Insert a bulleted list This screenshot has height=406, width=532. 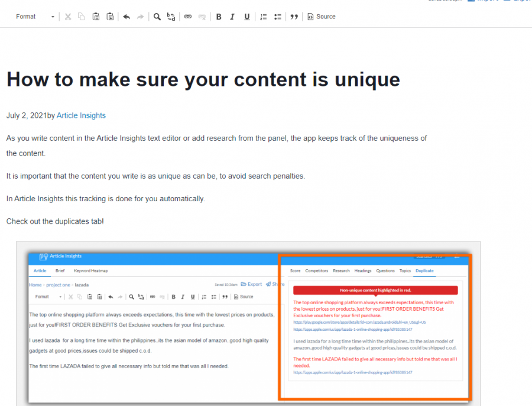point(278,17)
